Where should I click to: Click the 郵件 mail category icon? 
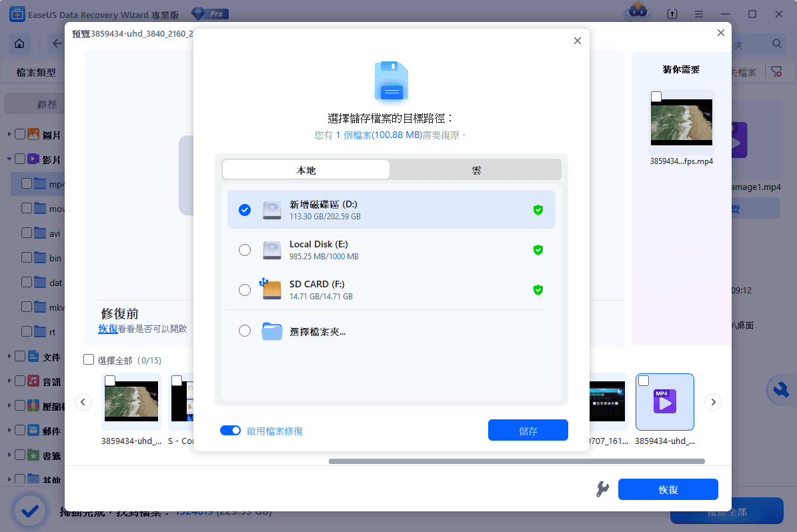click(33, 430)
